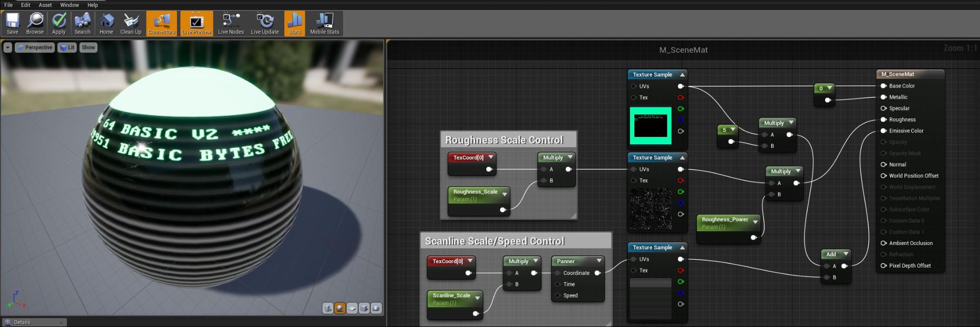Select the Add node title

831,254
